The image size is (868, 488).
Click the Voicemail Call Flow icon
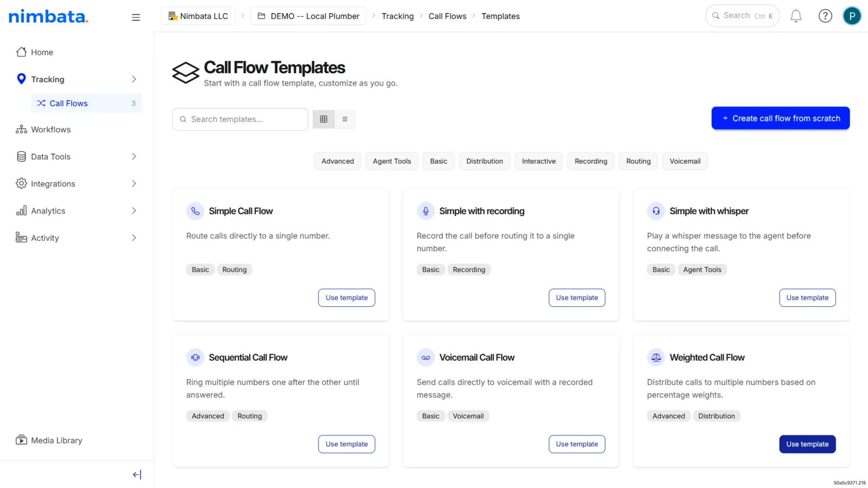point(426,357)
